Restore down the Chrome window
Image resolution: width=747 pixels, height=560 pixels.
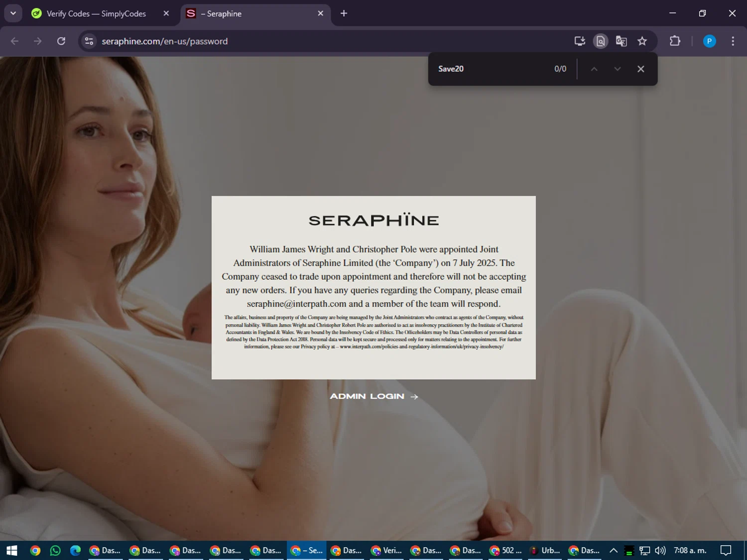(702, 13)
